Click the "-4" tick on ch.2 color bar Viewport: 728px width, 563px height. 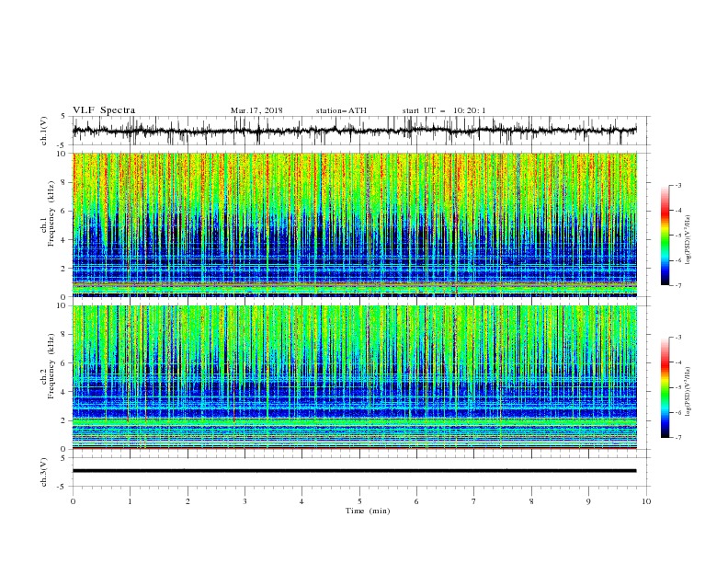pos(678,362)
